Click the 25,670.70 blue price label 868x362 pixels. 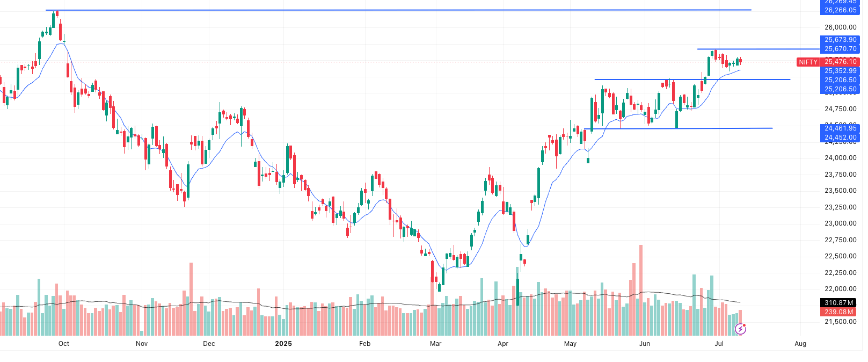click(840, 49)
